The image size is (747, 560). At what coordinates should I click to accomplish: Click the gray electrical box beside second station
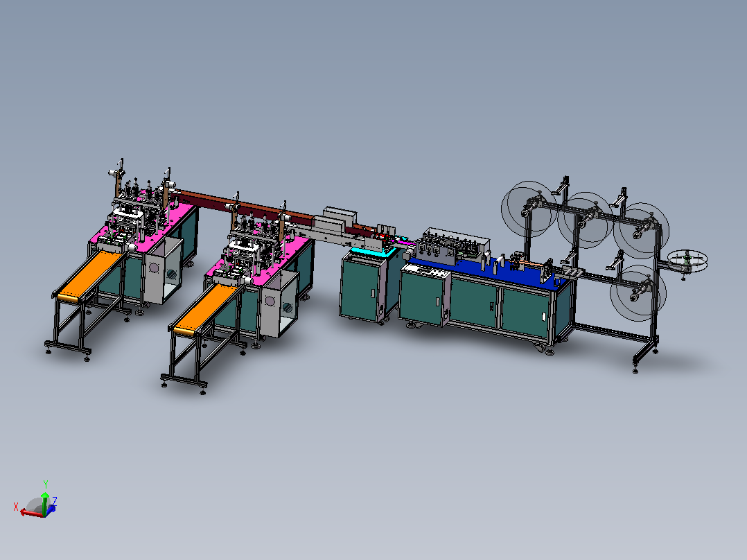(x=280, y=304)
